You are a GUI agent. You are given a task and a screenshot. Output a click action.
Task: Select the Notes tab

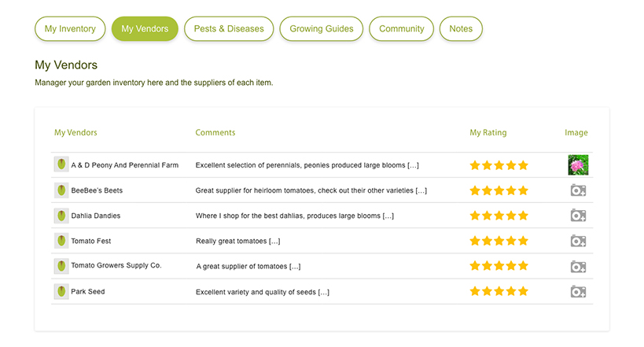click(461, 29)
